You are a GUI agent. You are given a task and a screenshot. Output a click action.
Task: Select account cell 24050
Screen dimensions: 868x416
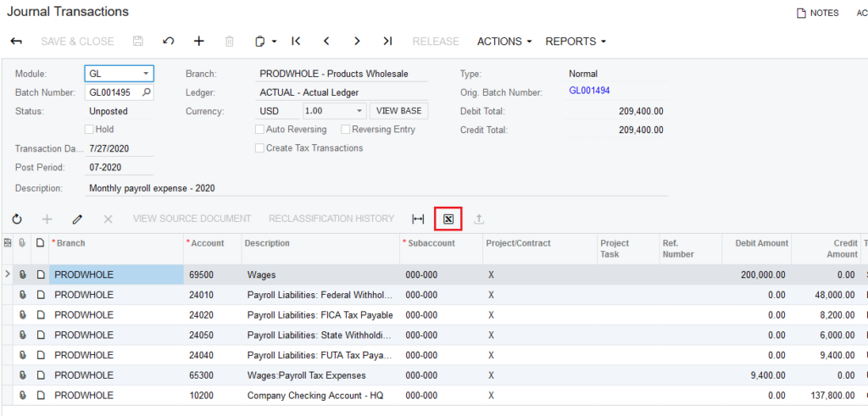pyautogui.click(x=213, y=336)
